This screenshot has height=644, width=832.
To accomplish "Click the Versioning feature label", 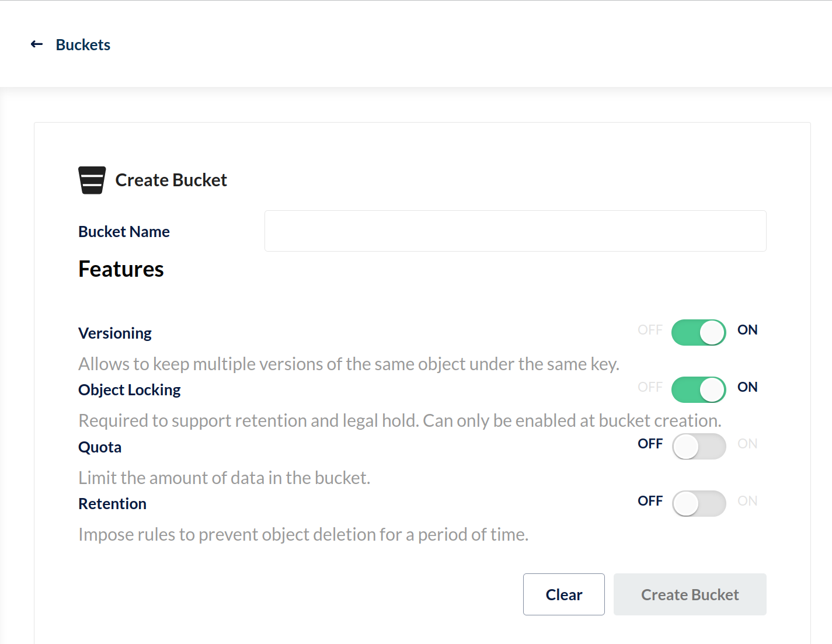I will [x=115, y=333].
